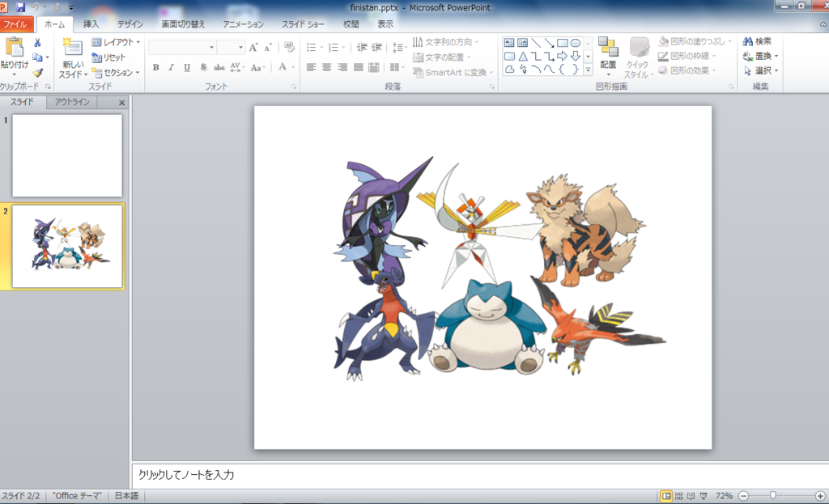Click the text Shadow S icon
This screenshot has width=829, height=504.
coord(203,67)
